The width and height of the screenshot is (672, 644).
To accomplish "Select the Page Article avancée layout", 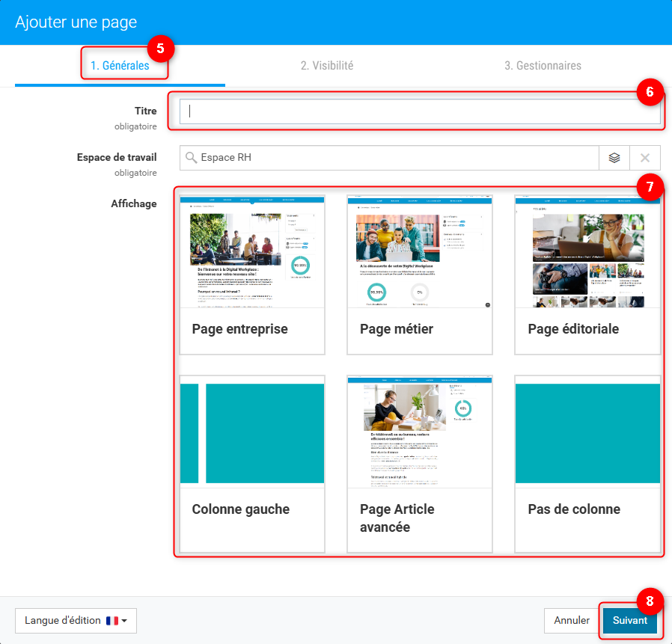I will coord(420,464).
